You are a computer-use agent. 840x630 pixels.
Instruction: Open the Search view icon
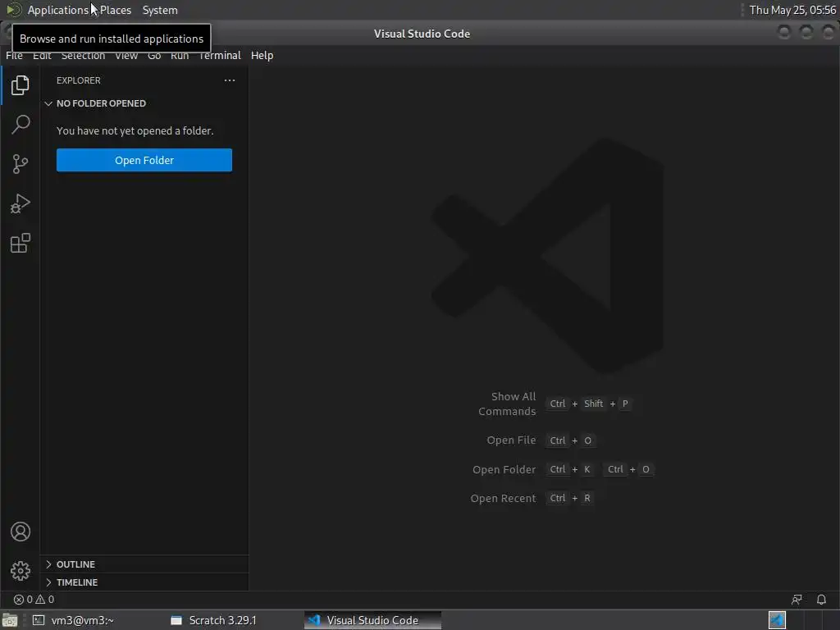20,125
